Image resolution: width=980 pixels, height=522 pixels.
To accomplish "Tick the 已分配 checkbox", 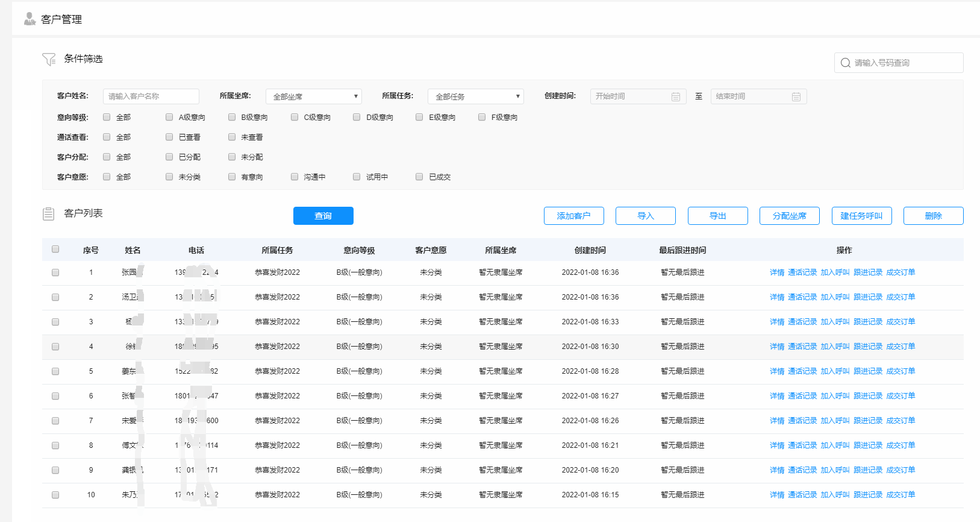I will [x=169, y=157].
